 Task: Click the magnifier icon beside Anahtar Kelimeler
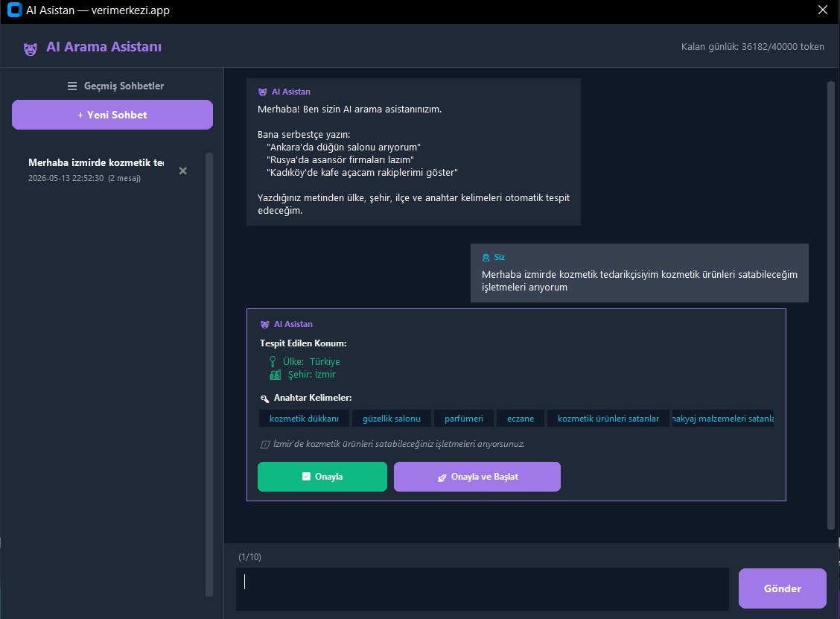pos(264,399)
